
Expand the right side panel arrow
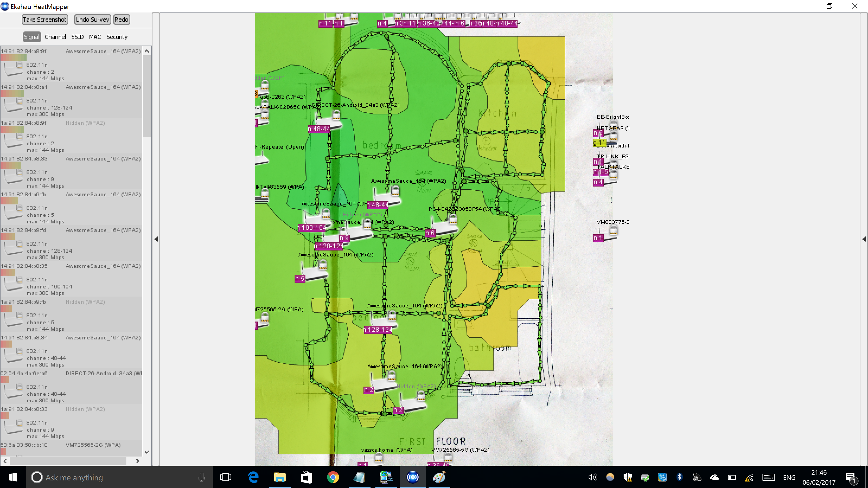tap(864, 239)
